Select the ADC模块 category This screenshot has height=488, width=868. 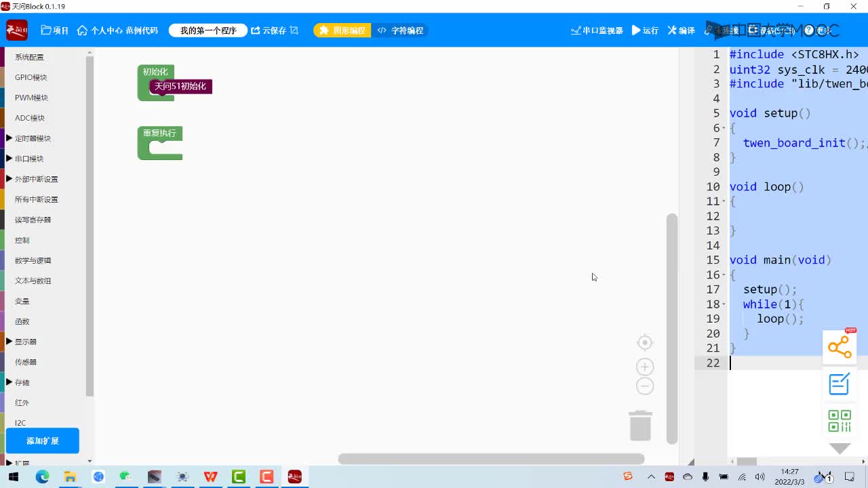click(x=30, y=118)
